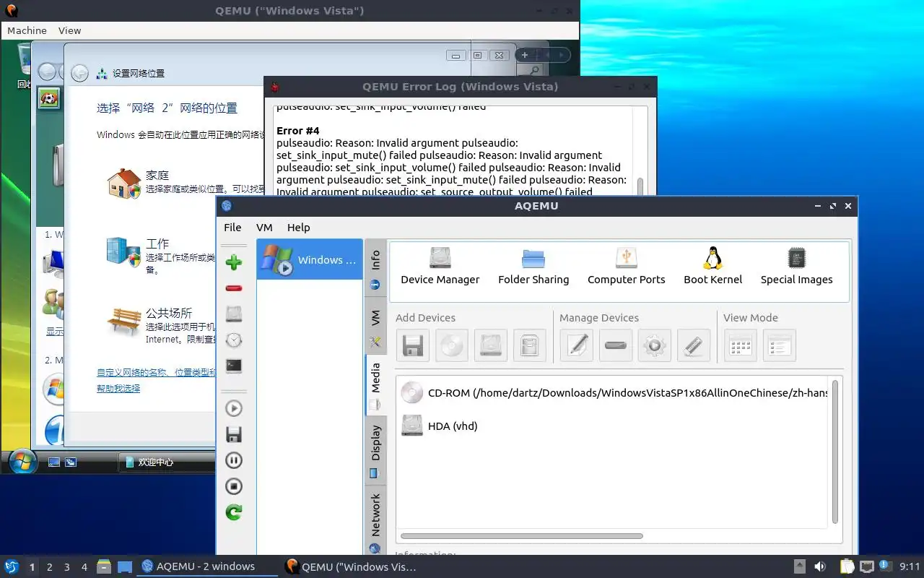Viewport: 924px width, 578px height.
Task: Add a CD-ROM device
Action: [x=452, y=345]
